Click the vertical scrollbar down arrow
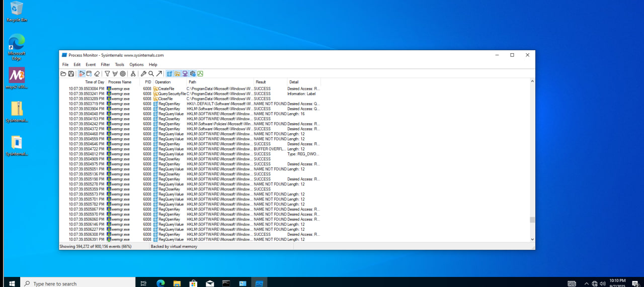 pos(532,240)
